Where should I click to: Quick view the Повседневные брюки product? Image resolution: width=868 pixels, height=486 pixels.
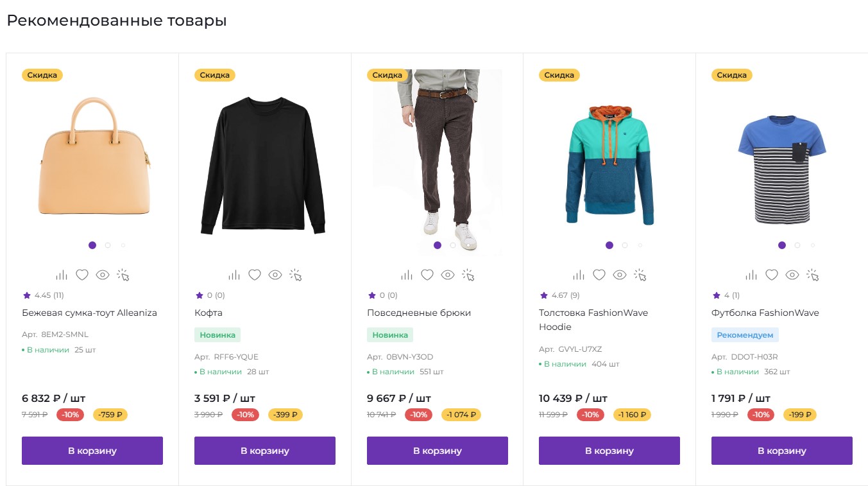448,275
